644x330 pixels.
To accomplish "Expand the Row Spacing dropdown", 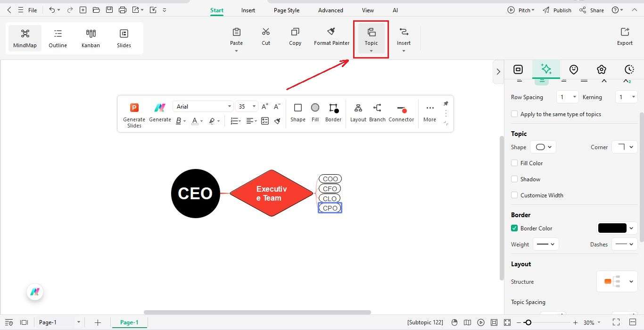I will pyautogui.click(x=567, y=97).
